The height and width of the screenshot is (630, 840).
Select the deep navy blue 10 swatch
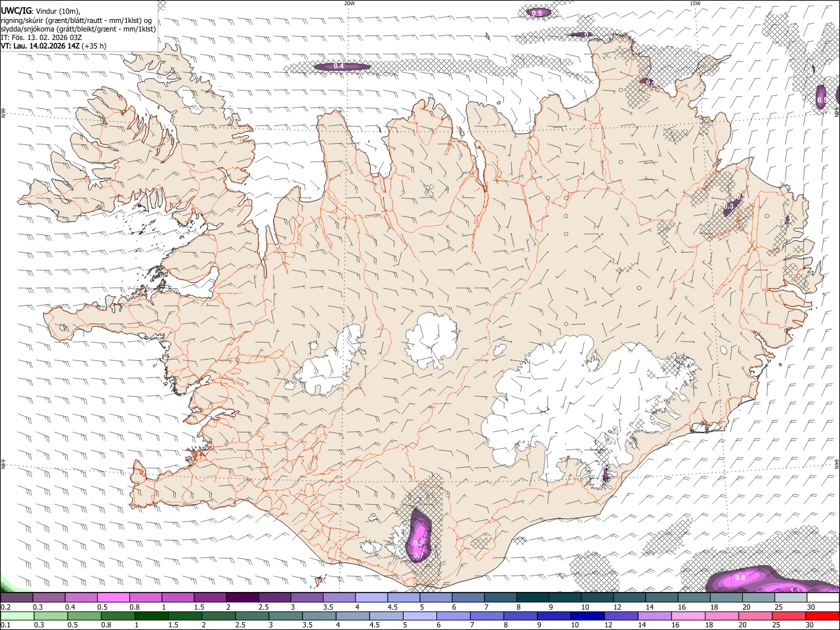tap(587, 616)
